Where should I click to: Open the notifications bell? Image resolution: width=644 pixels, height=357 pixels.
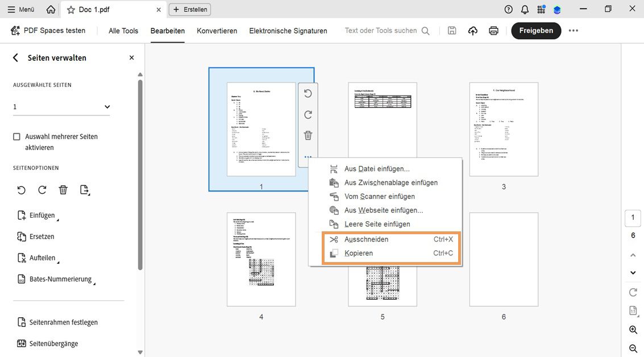coord(525,10)
